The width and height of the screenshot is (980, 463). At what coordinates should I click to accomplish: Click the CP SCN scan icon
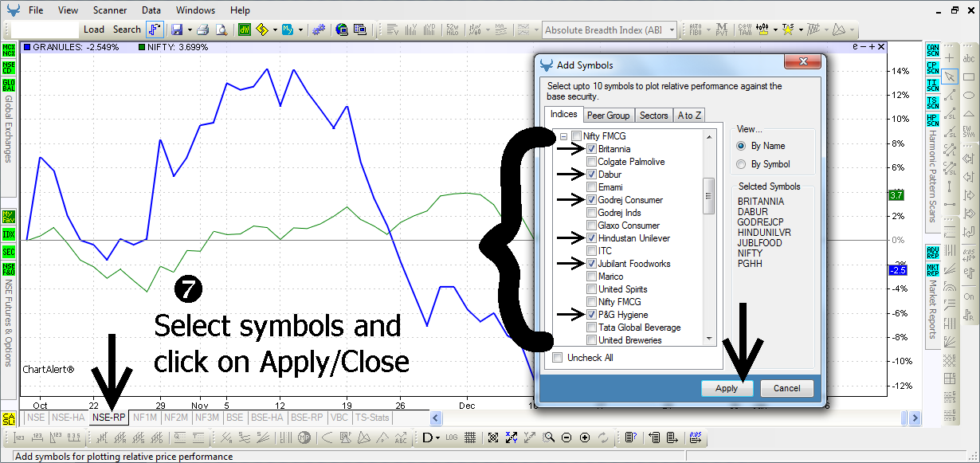click(x=932, y=67)
